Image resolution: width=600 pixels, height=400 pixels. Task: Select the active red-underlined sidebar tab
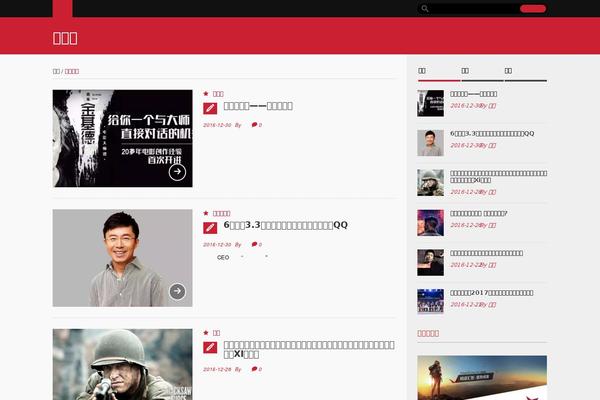click(439, 73)
